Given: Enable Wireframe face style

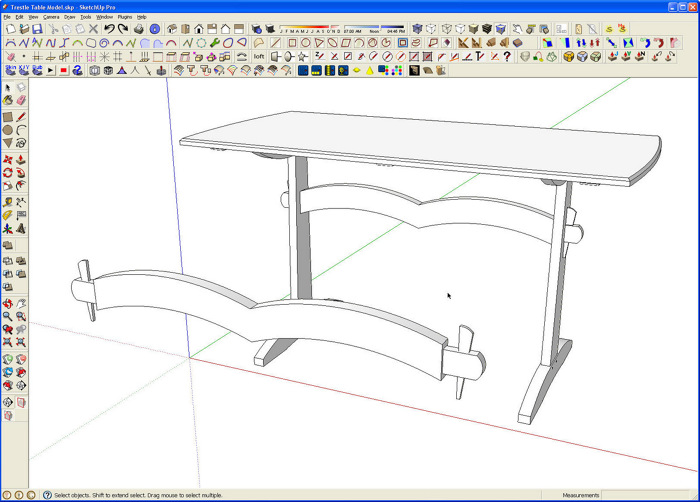Looking at the screenshot, I should (x=446, y=29).
